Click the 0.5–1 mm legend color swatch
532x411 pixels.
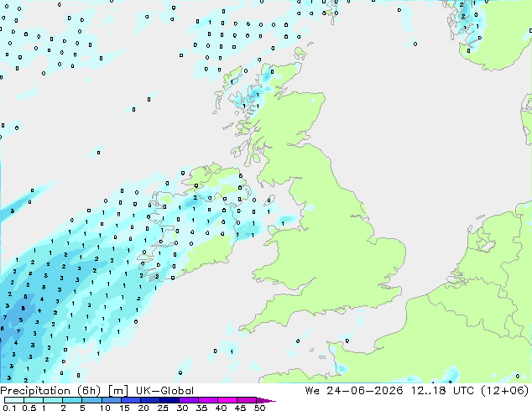[34, 400]
